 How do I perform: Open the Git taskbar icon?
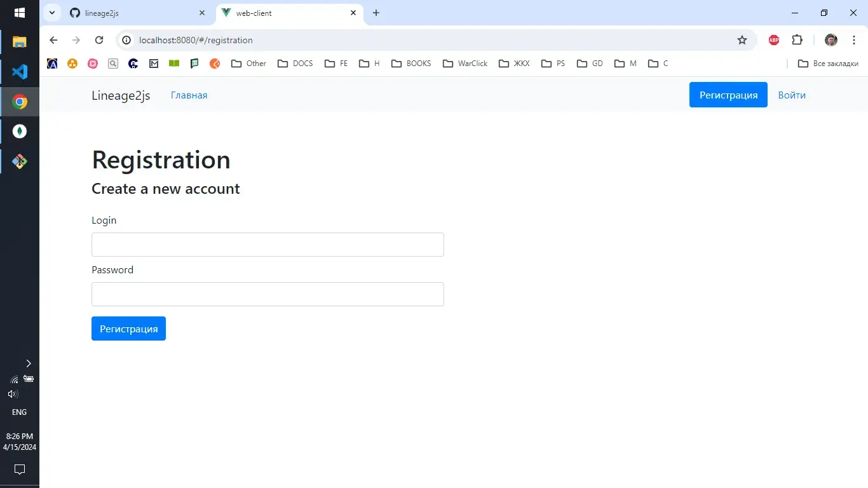[20, 161]
